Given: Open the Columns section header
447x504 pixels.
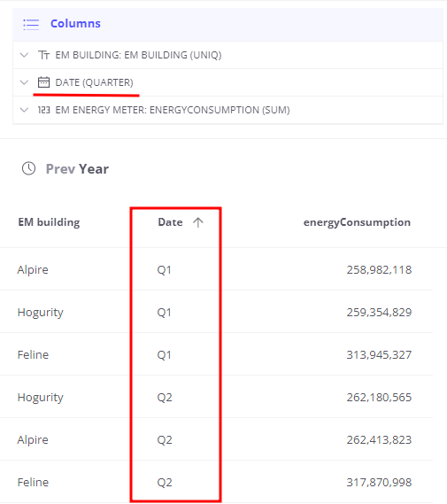Looking at the screenshot, I should (227, 25).
